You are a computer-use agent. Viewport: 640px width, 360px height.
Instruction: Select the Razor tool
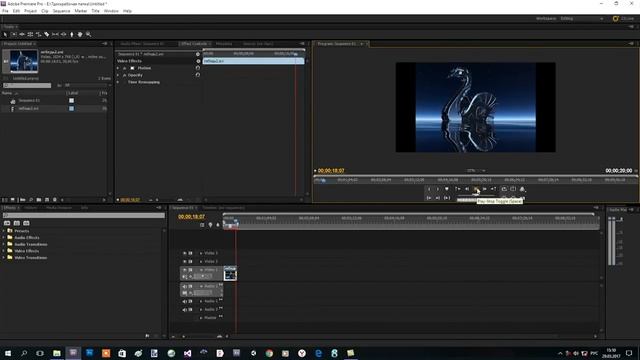coord(47,35)
